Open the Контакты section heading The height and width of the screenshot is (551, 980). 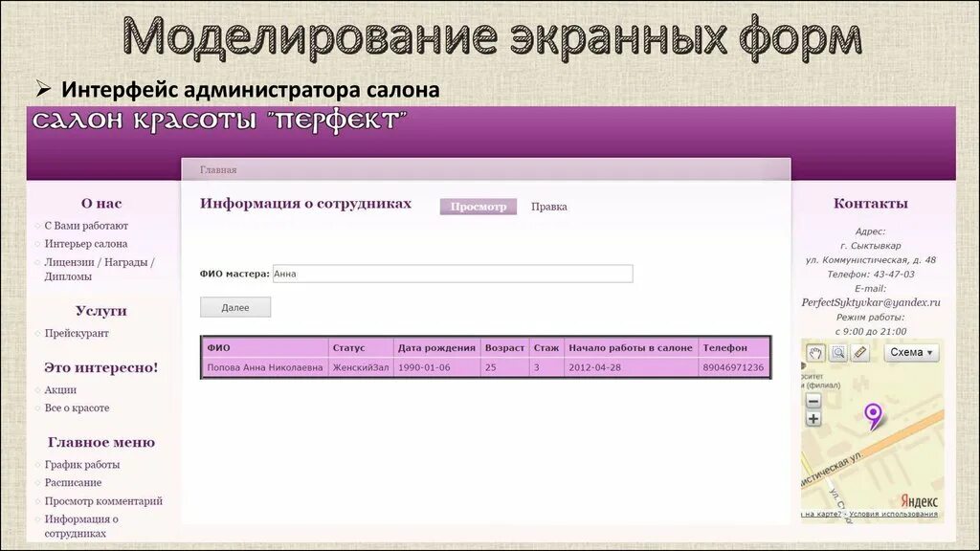point(871,202)
